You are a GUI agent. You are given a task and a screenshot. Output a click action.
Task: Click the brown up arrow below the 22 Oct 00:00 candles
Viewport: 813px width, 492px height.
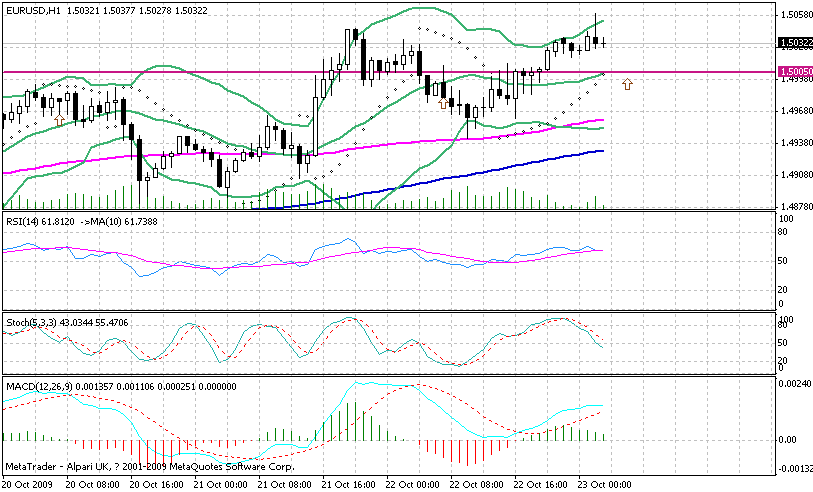coord(443,103)
